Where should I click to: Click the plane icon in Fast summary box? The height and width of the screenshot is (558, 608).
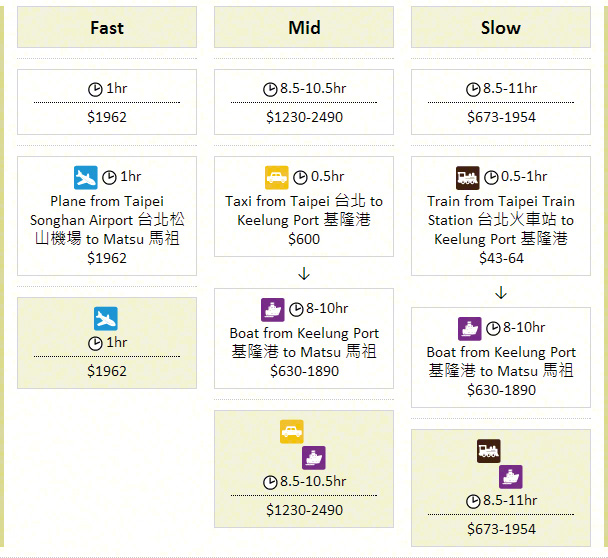pyautogui.click(x=106, y=319)
